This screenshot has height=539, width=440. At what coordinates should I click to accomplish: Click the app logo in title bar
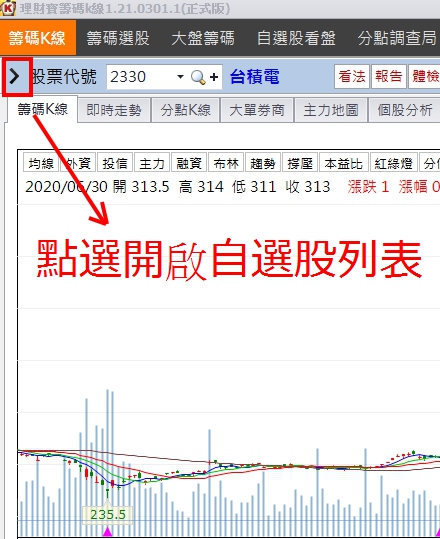point(8,8)
